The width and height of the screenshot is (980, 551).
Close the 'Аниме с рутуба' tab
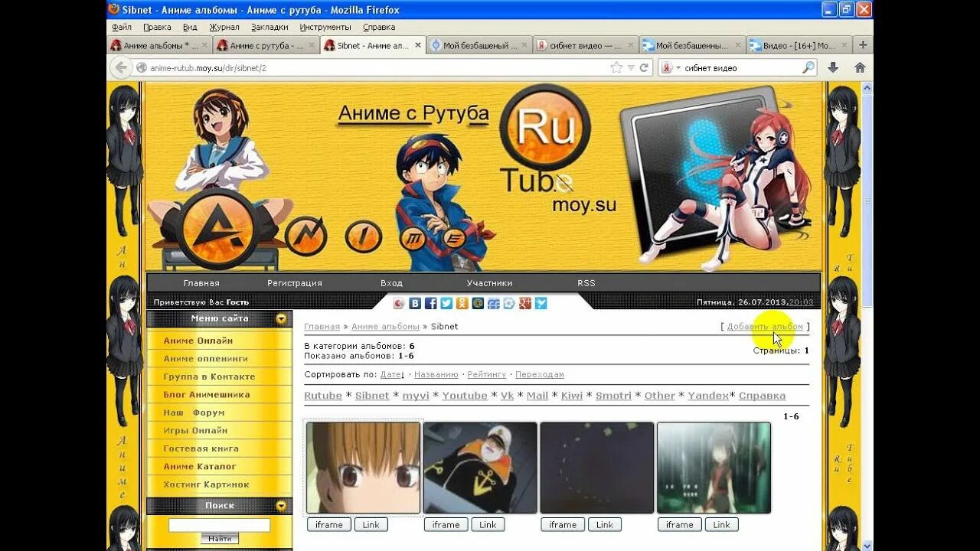[x=312, y=45]
